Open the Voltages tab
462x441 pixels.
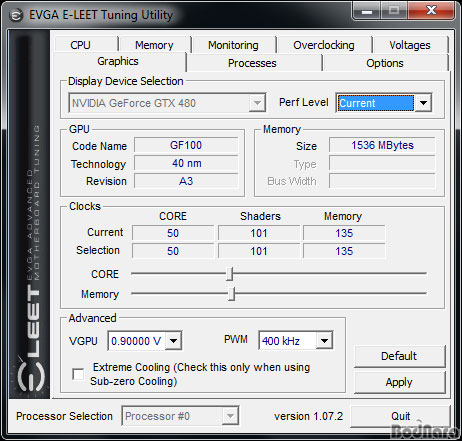point(410,45)
